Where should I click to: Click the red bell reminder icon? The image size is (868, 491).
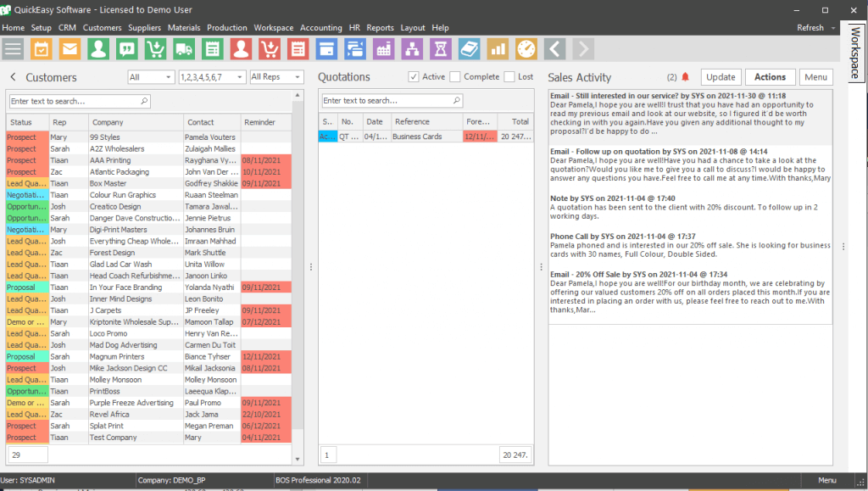pos(685,77)
